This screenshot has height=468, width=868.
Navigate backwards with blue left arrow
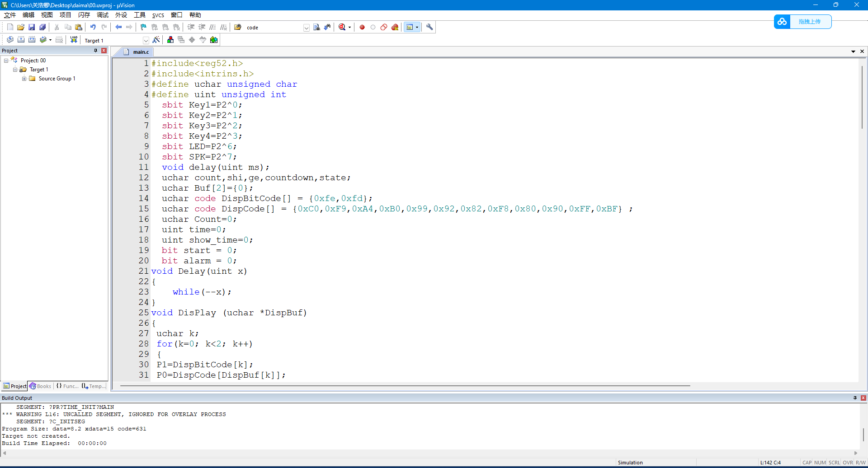[118, 27]
